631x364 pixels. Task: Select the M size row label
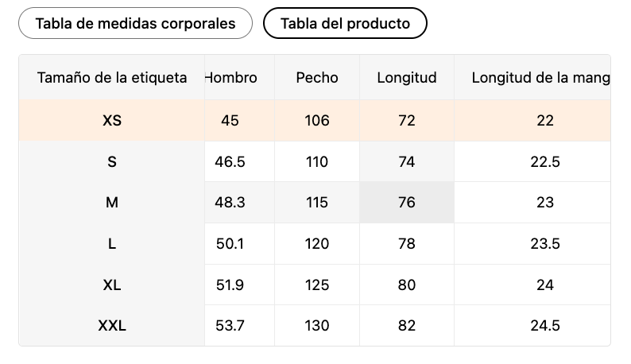coord(112,203)
